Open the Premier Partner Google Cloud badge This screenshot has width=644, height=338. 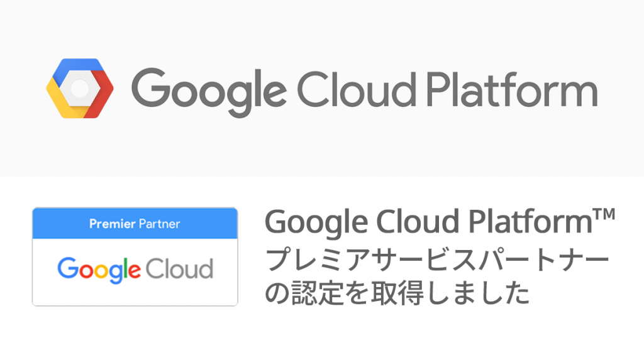click(135, 257)
